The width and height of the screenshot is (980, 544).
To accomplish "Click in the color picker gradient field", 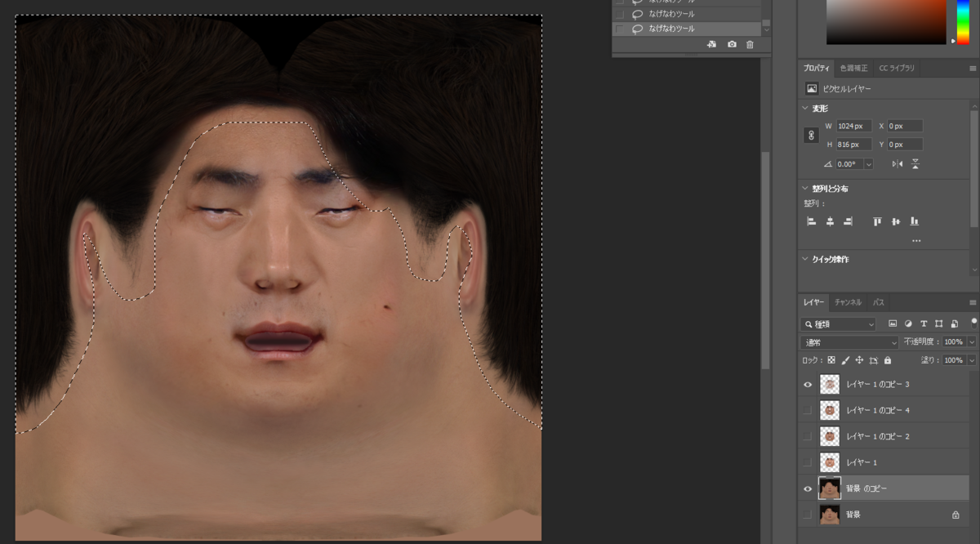I will click(x=886, y=22).
